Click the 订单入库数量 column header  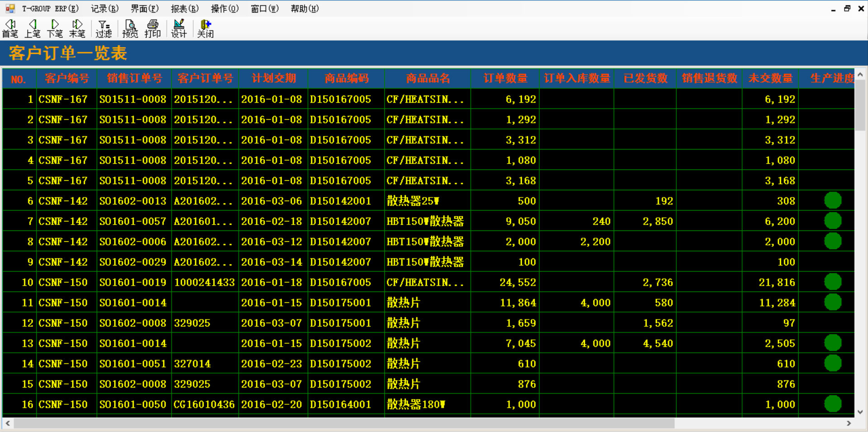point(577,79)
